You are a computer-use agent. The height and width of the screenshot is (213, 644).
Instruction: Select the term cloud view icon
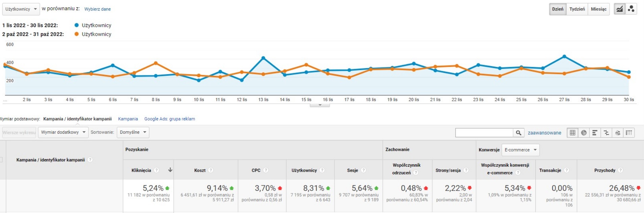point(618,133)
